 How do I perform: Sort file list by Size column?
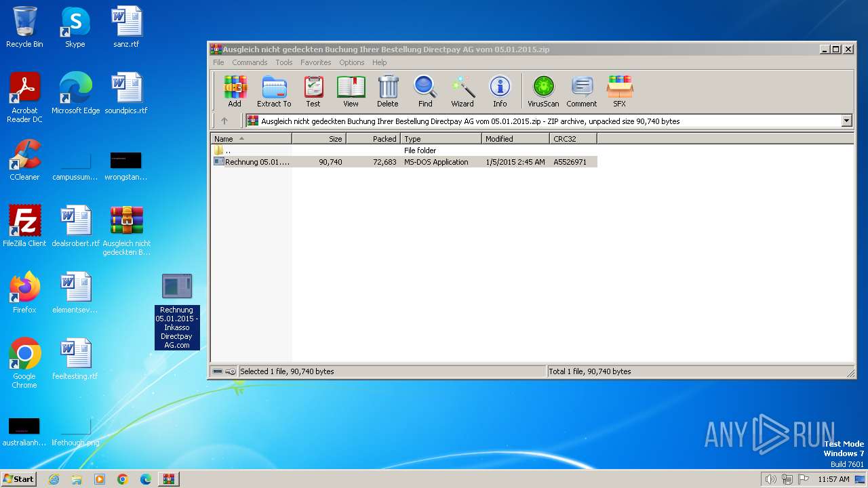(x=319, y=139)
